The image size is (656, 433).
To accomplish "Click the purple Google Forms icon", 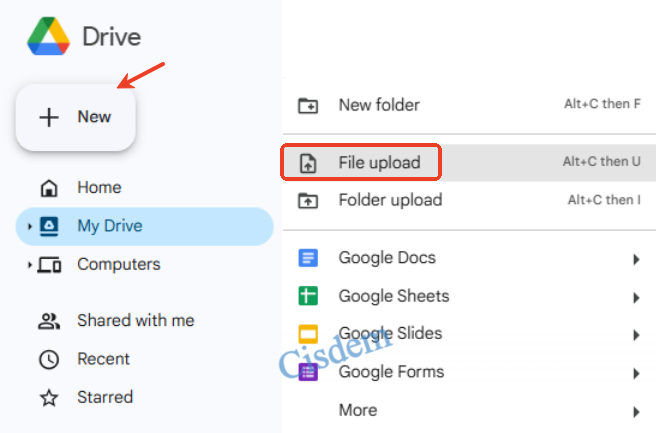I will pyautogui.click(x=308, y=372).
